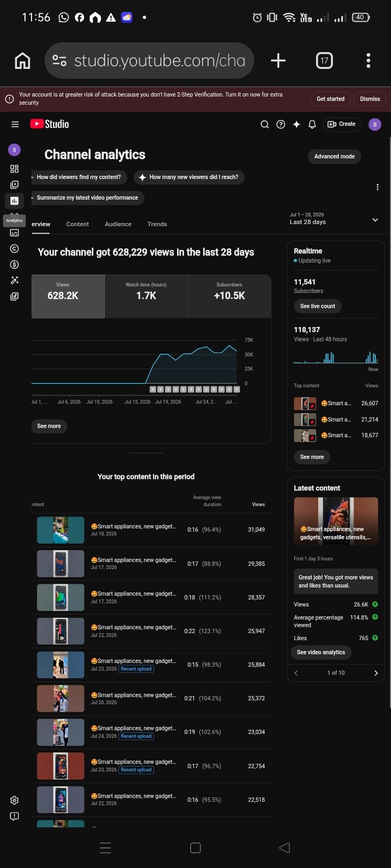Go to previous latest content item arrow
391x868 pixels.
click(x=296, y=673)
